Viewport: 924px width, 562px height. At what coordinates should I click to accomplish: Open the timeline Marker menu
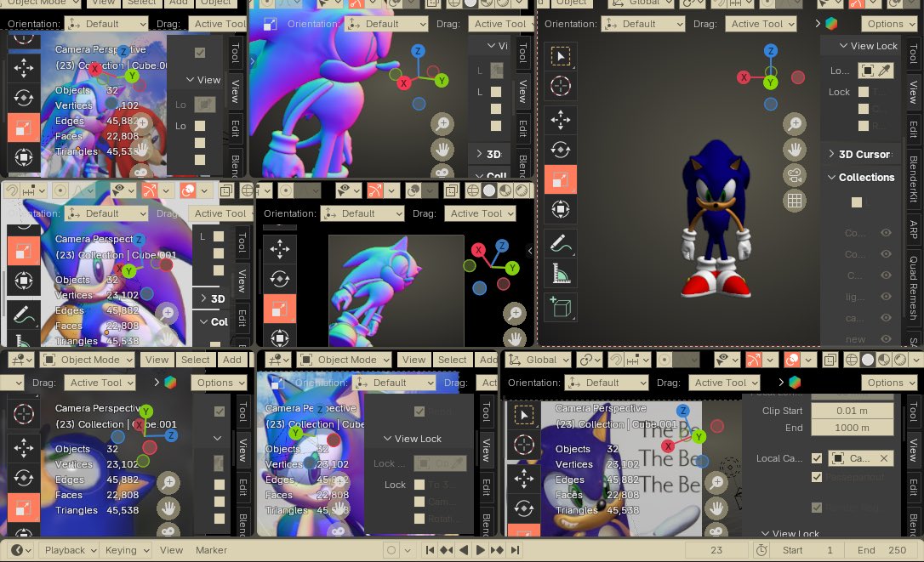(x=211, y=550)
